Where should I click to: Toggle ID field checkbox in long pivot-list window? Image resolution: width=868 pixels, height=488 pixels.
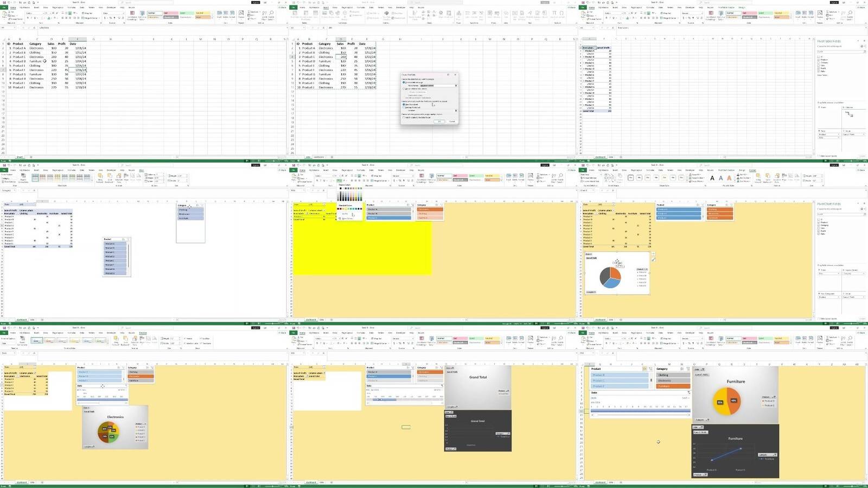point(818,56)
